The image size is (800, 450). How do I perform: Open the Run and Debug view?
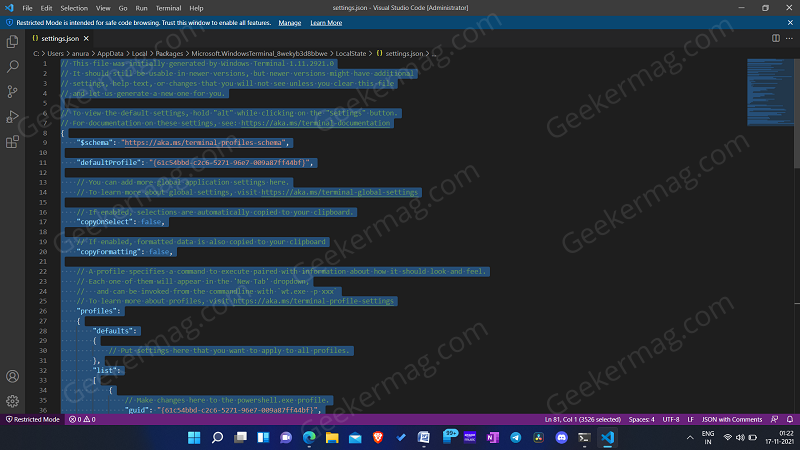pyautogui.click(x=12, y=116)
